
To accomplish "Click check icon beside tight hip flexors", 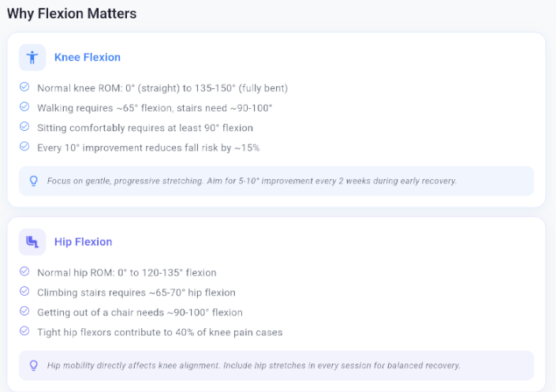I will click(x=24, y=331).
